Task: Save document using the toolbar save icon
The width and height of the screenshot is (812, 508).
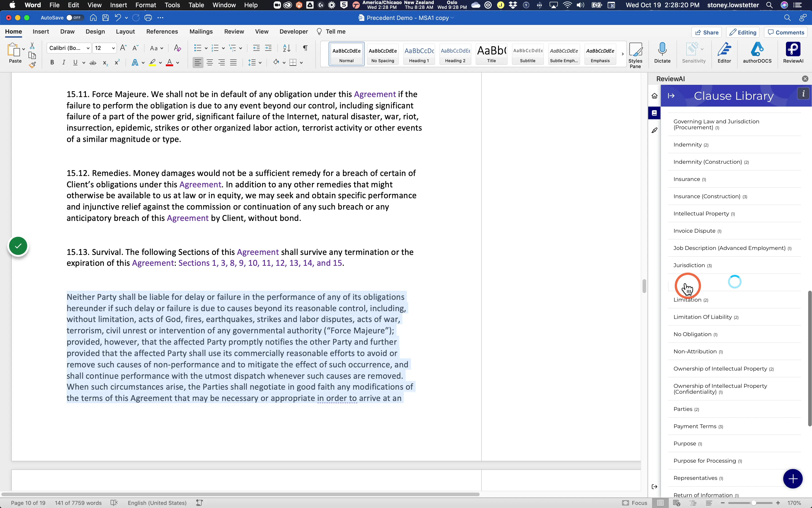Action: pyautogui.click(x=105, y=18)
